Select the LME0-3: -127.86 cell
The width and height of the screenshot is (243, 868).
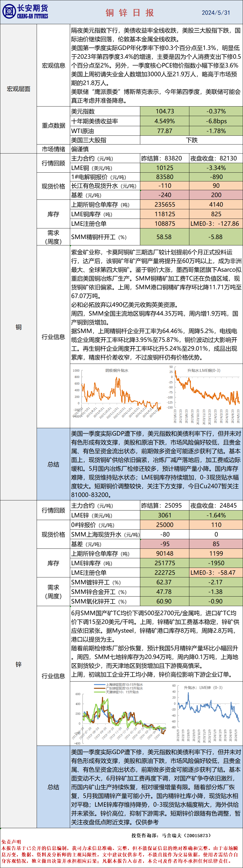(216, 224)
